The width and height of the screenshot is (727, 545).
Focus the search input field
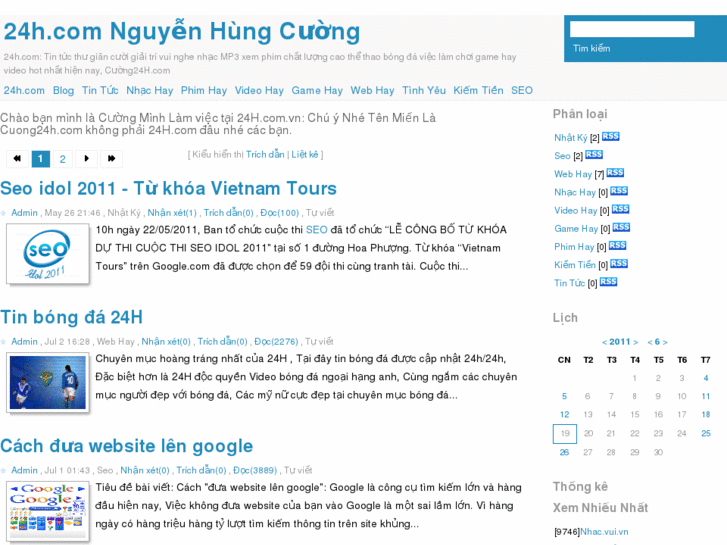pyautogui.click(x=632, y=29)
